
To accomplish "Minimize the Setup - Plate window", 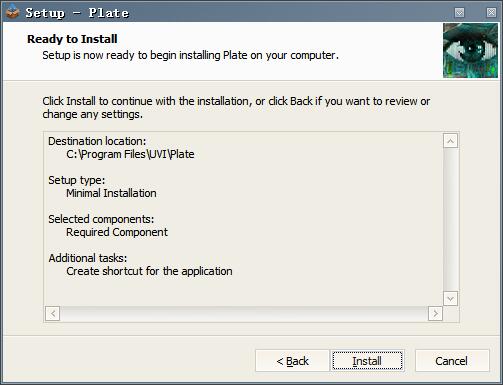I will 459,12.
